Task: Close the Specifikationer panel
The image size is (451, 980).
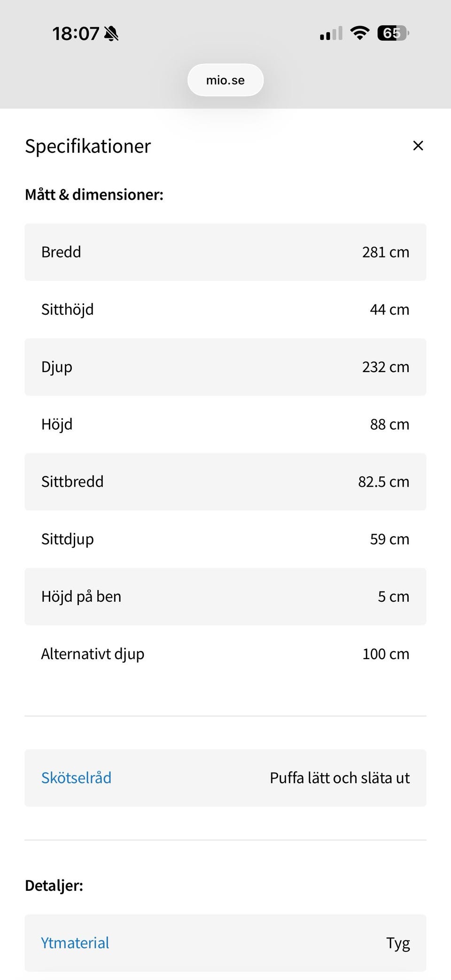Action: click(x=418, y=146)
